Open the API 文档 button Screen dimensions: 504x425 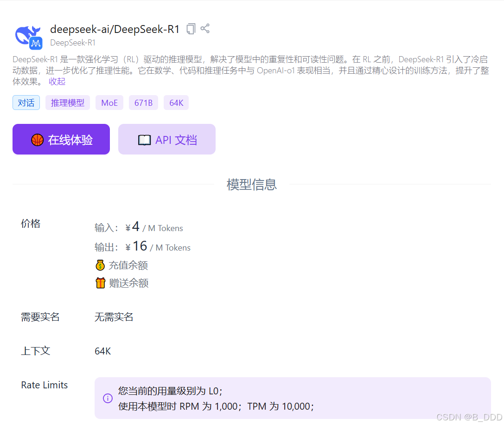click(167, 139)
